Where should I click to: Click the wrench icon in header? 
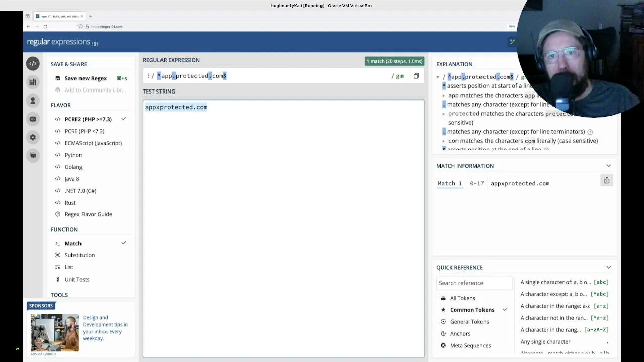point(512,42)
